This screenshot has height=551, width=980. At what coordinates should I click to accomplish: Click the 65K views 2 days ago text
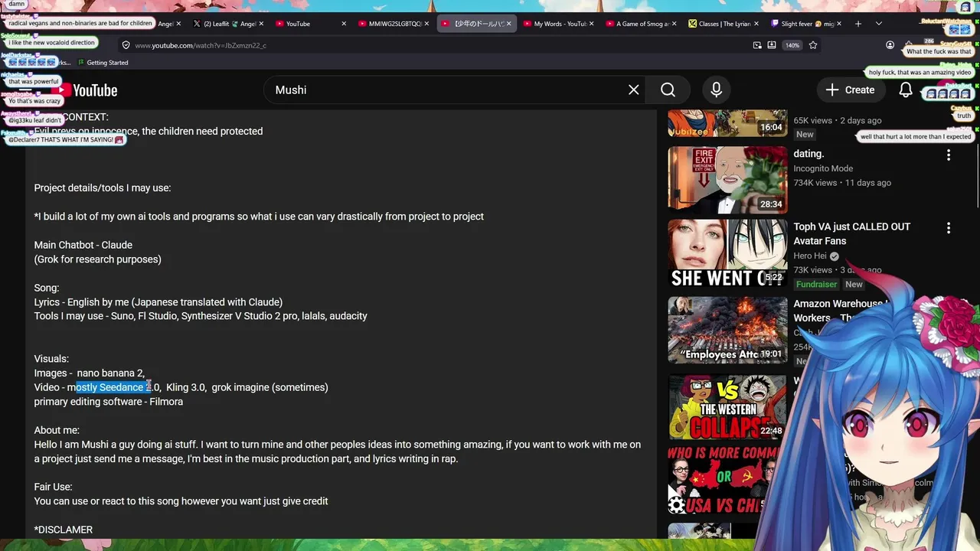[837, 120]
